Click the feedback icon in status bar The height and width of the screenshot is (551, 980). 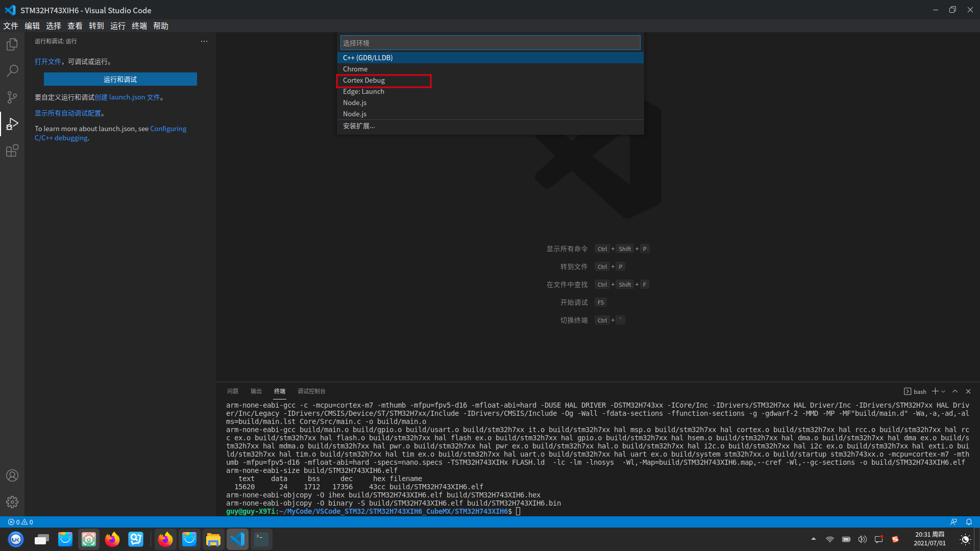pyautogui.click(x=953, y=522)
